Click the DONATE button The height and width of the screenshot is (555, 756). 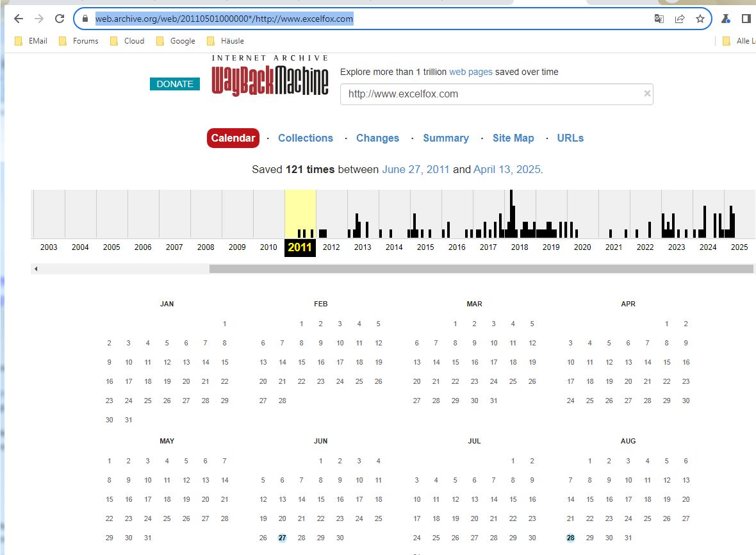[x=174, y=84]
